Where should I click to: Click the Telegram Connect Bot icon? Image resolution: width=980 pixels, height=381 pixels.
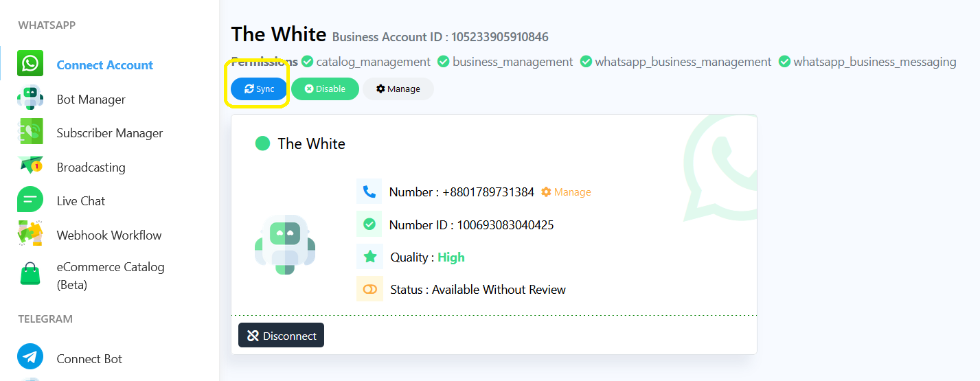pos(30,358)
